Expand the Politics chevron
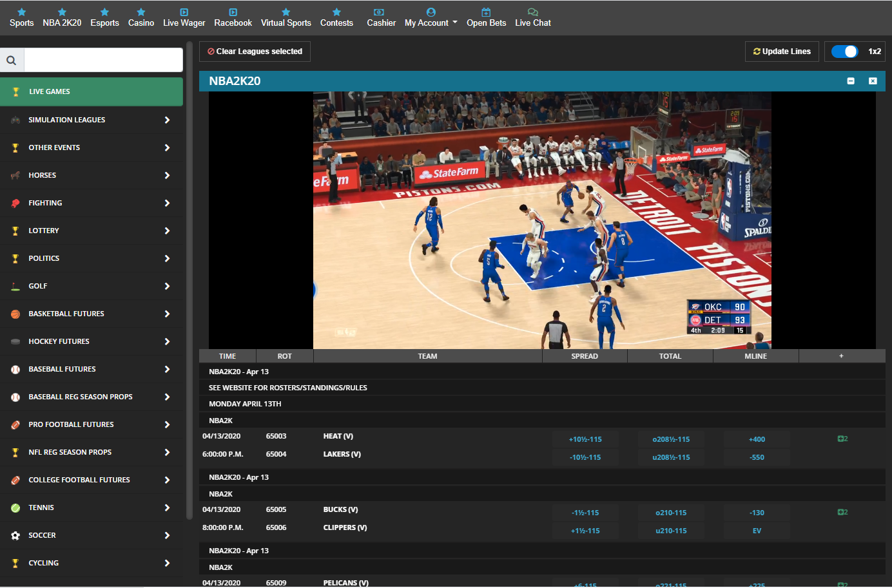The height and width of the screenshot is (588, 892). point(167,258)
